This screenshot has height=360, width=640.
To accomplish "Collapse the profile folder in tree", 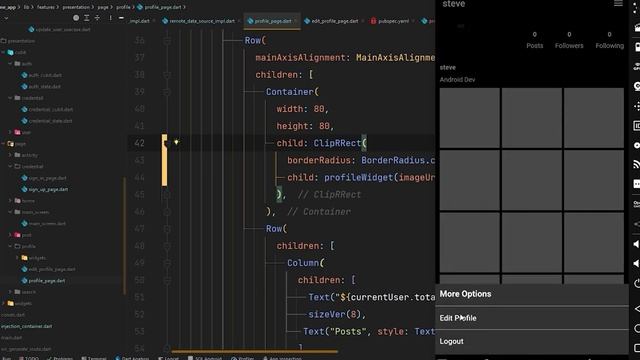I will coord(10,247).
